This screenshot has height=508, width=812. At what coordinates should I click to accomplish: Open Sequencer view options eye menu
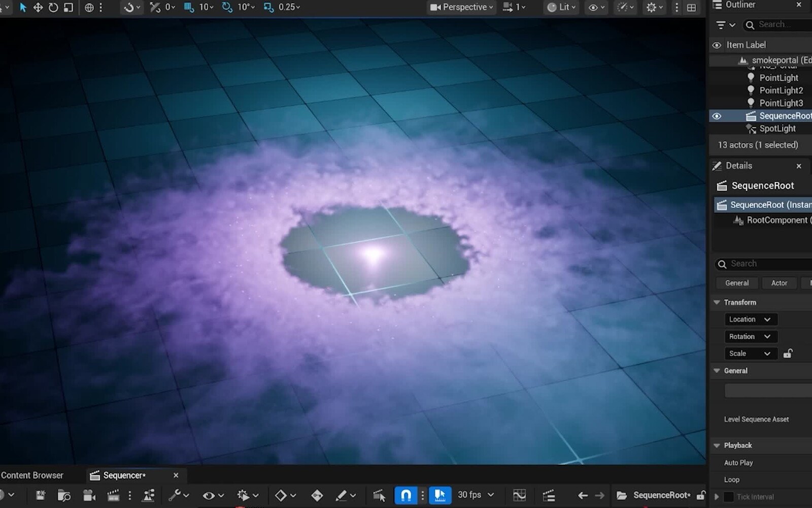coord(213,495)
